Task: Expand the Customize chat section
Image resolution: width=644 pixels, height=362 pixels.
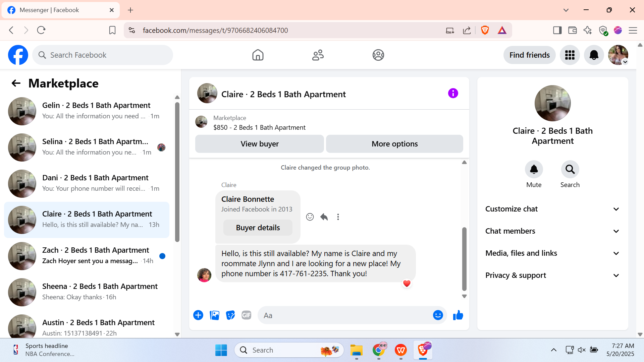Action: (552, 209)
